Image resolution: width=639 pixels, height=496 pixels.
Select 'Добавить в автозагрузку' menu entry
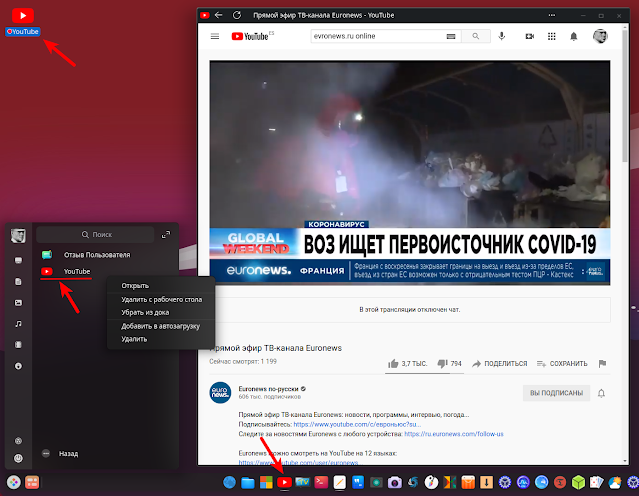[161, 326]
